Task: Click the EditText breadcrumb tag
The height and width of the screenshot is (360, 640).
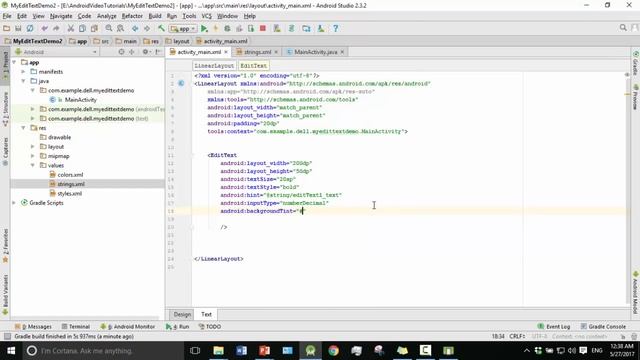Action: (x=253, y=66)
